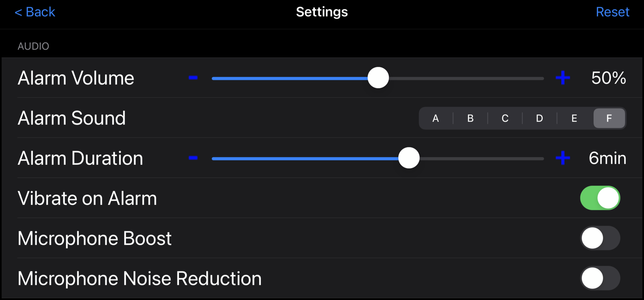The height and width of the screenshot is (300, 644).
Task: Turn on Microphone Noise Reduction
Action: [600, 278]
